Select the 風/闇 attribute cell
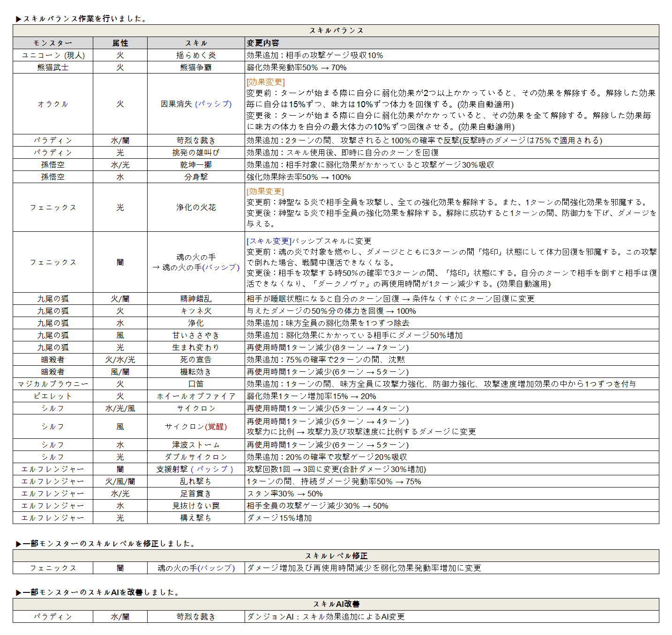 click(x=120, y=372)
